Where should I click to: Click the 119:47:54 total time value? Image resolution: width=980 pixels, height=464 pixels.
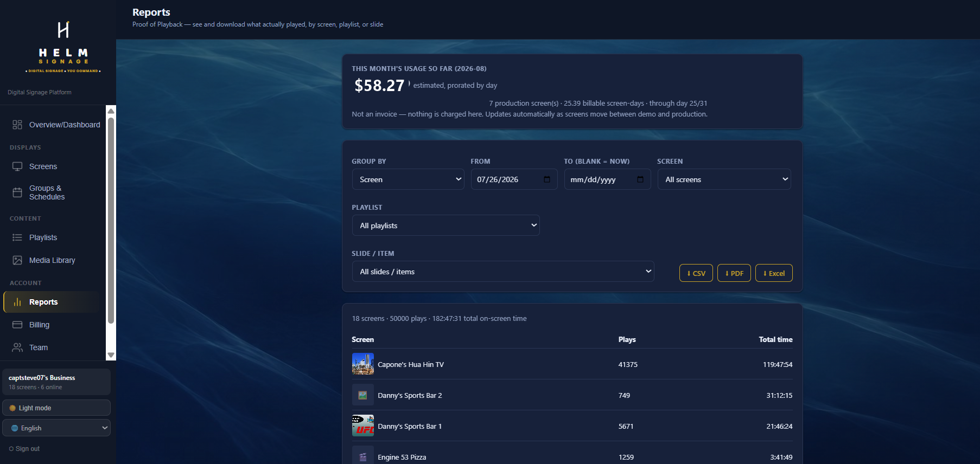click(778, 364)
